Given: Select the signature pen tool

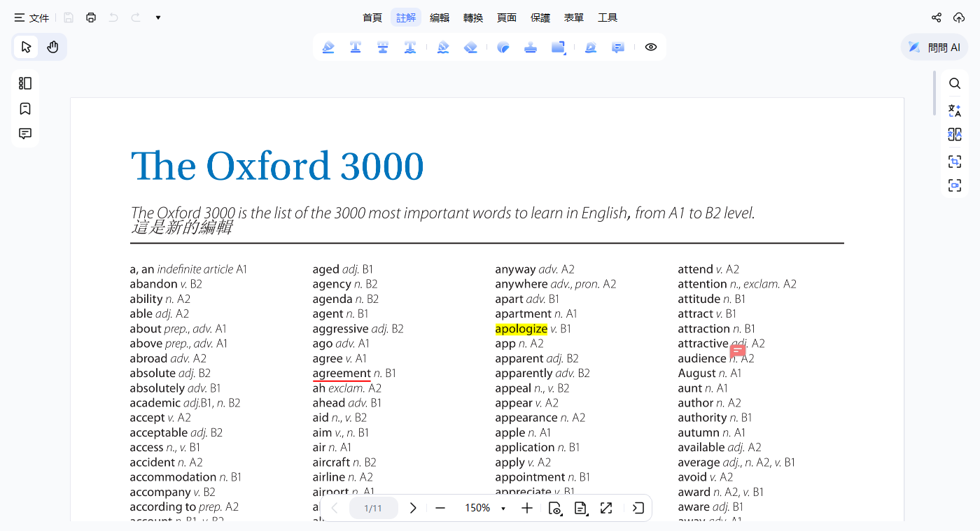Looking at the screenshot, I should (591, 47).
